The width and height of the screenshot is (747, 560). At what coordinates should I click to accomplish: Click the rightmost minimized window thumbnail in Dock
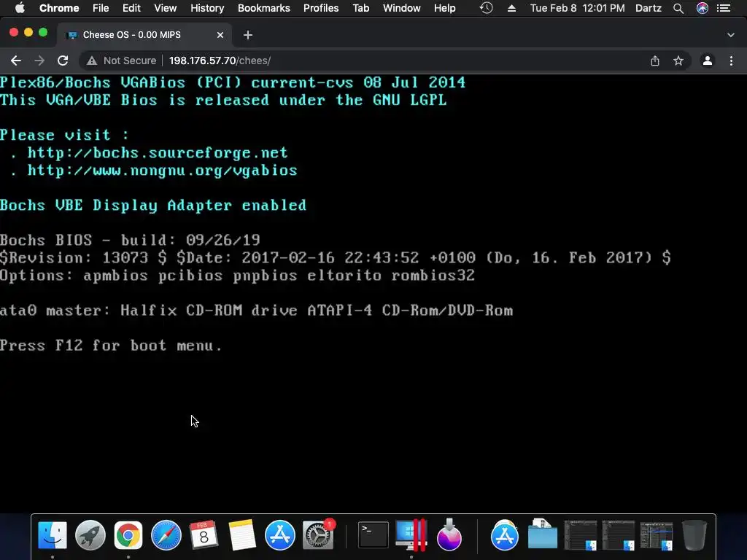657,535
